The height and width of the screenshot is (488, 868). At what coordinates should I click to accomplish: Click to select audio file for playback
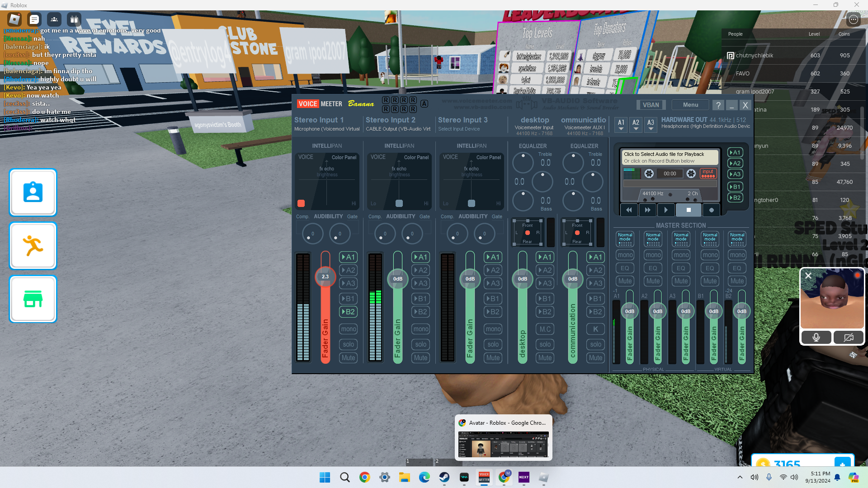[x=670, y=157]
